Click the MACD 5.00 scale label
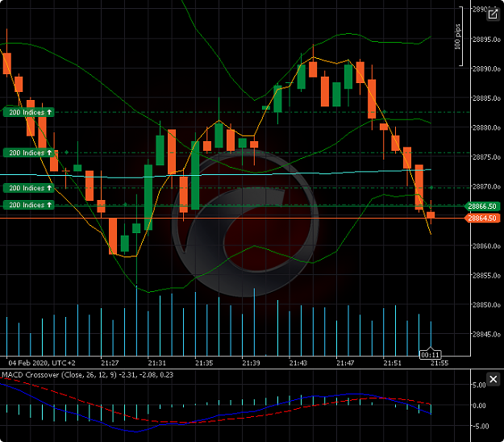Image resolution: width=504 pixels, height=442 pixels. (479, 385)
